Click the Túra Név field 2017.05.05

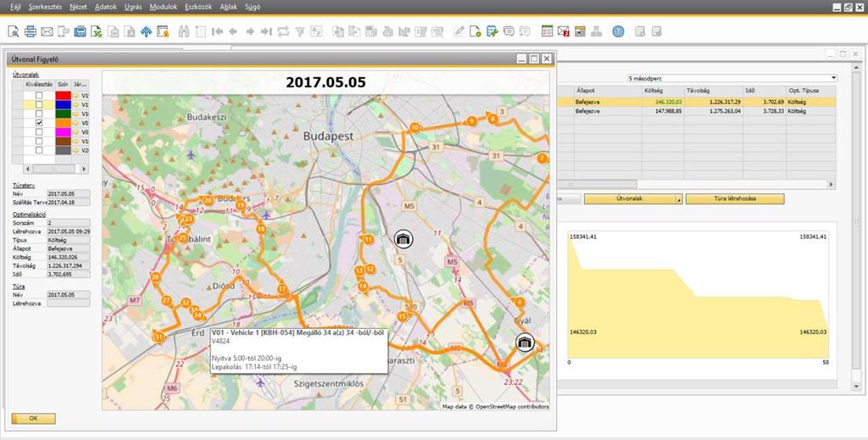click(69, 295)
